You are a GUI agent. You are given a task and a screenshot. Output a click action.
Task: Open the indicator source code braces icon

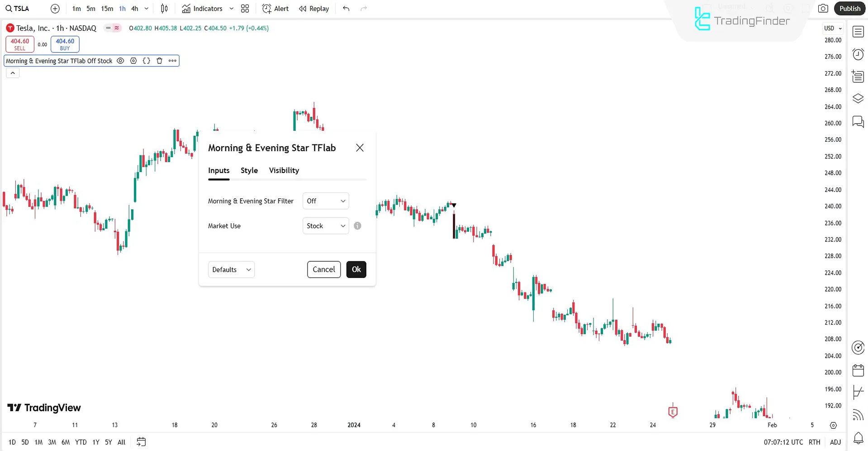click(146, 60)
